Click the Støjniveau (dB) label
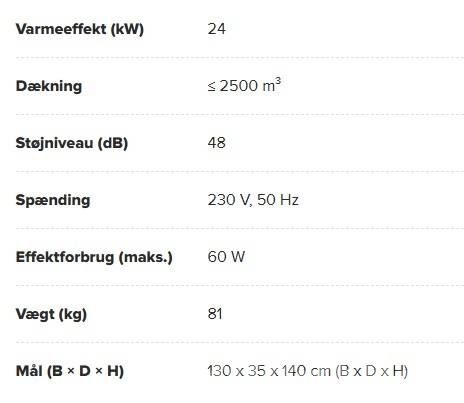 click(72, 143)
